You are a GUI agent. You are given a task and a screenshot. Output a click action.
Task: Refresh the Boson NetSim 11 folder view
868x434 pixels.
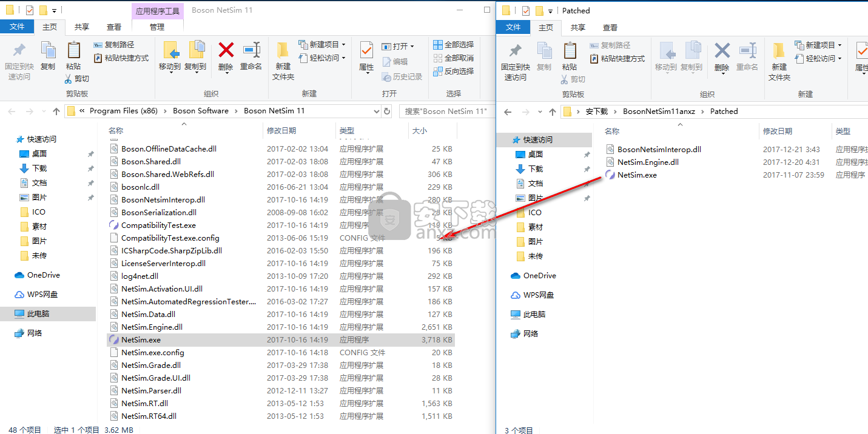coord(387,111)
